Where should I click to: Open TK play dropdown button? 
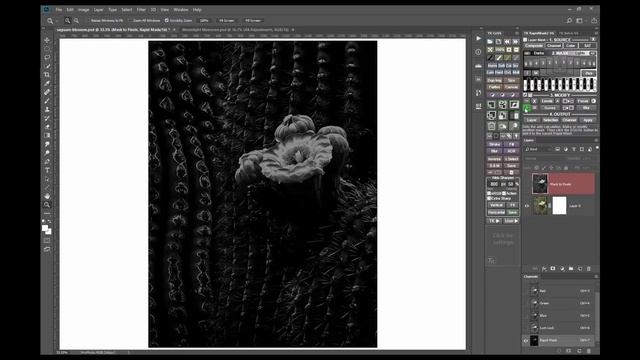[x=494, y=221]
